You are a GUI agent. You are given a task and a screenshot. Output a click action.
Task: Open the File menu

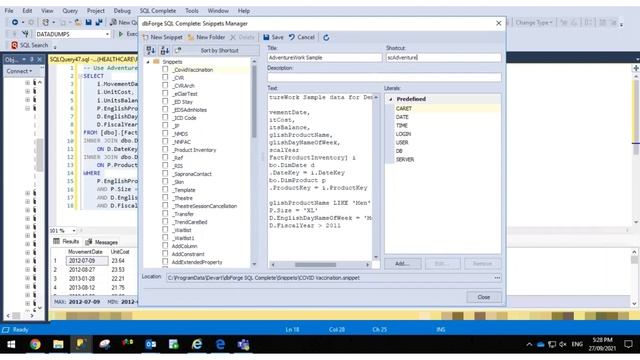9,11
